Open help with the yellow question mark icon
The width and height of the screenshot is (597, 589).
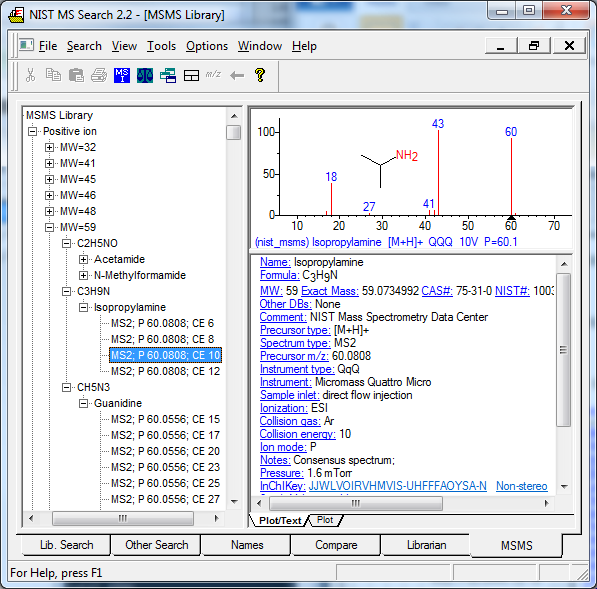pyautogui.click(x=260, y=75)
